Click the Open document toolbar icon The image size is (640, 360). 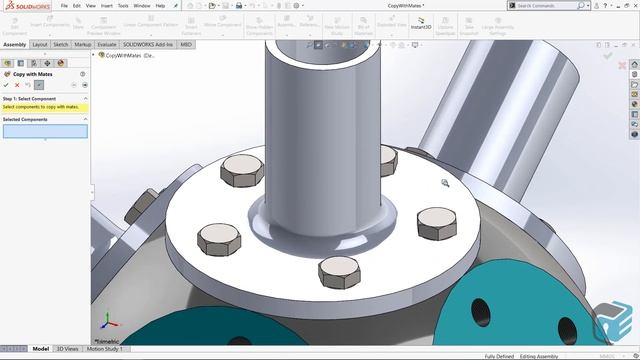coord(211,6)
